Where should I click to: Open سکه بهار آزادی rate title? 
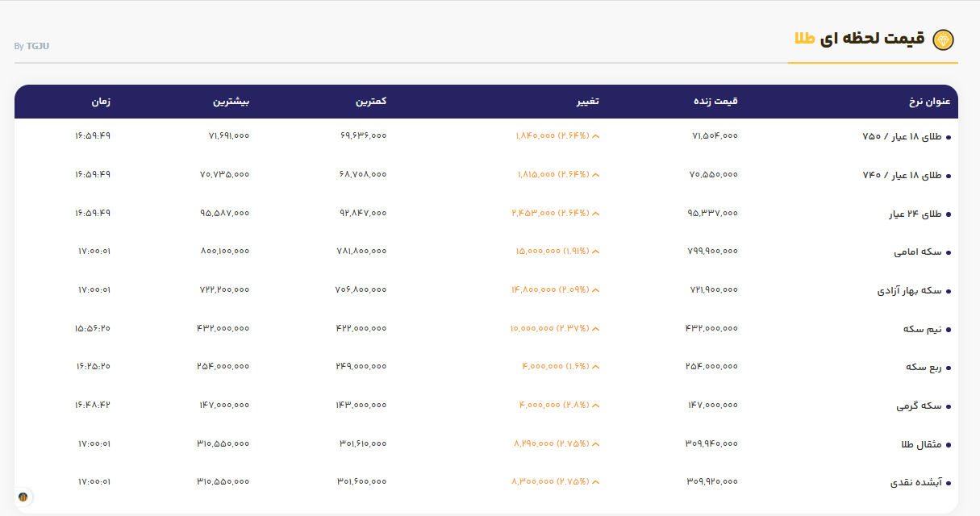point(909,290)
